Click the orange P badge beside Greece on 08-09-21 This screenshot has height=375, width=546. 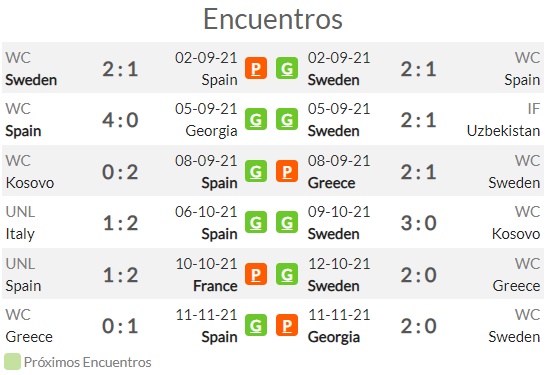(x=287, y=171)
